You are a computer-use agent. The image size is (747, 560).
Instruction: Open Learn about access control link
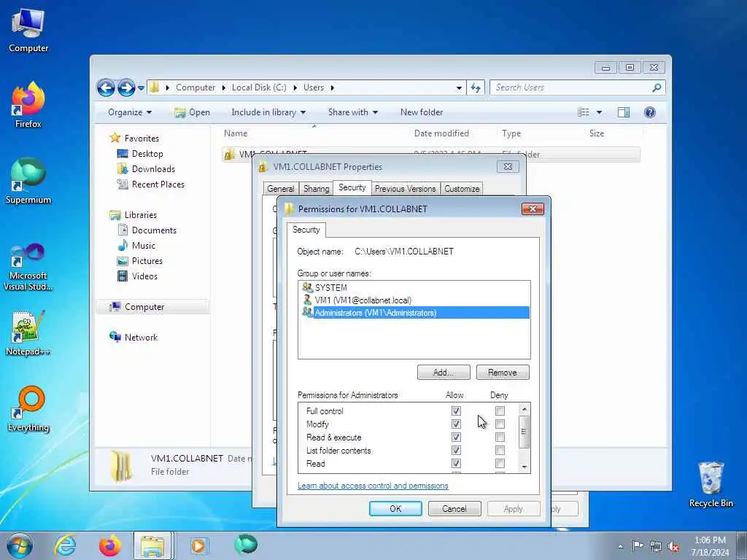373,486
